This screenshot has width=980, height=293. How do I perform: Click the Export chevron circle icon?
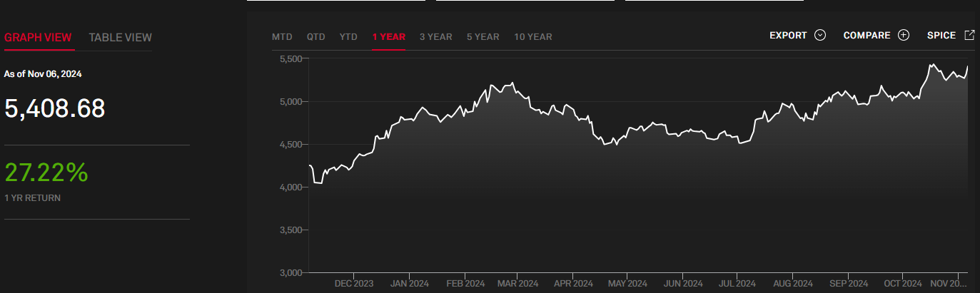click(819, 36)
